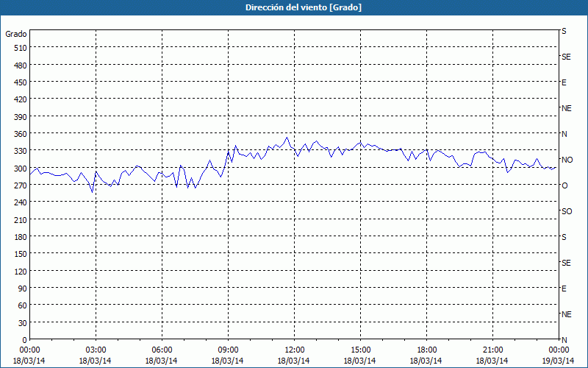Screen dimensions: 588x368
Task: Click the 'SE' compass label at 480 level
Action: pyautogui.click(x=566, y=57)
